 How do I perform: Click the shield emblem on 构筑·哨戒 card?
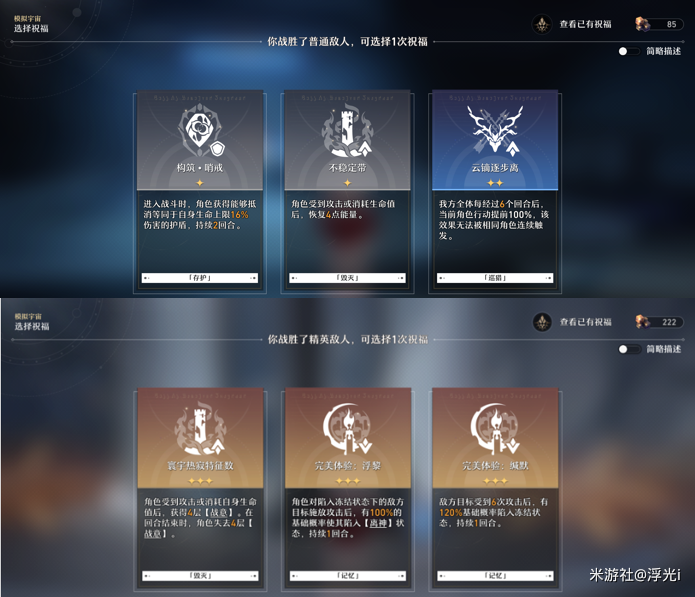[201, 130]
